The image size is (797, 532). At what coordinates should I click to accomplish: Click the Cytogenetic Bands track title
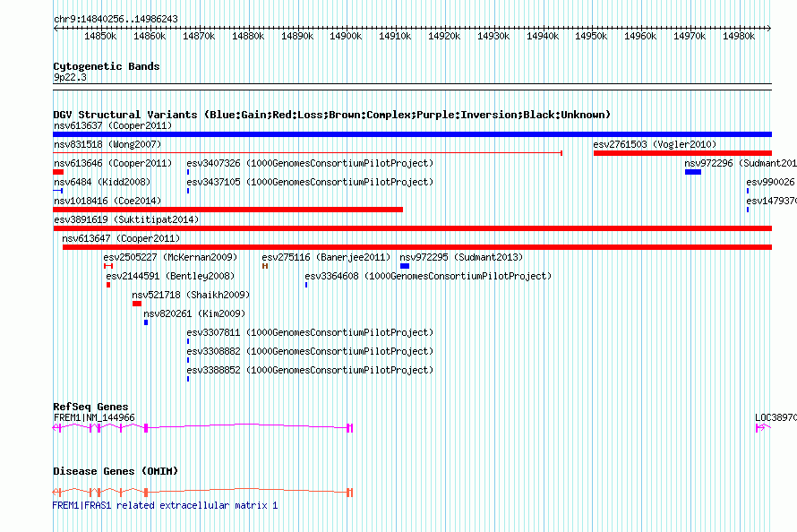click(107, 66)
